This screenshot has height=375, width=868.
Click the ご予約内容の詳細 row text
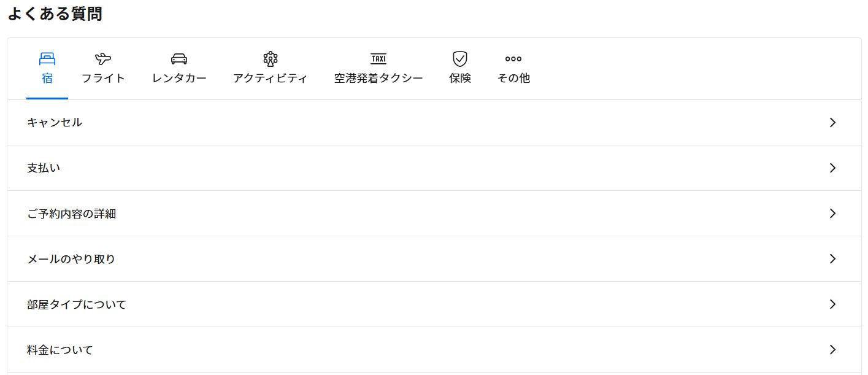(x=72, y=213)
